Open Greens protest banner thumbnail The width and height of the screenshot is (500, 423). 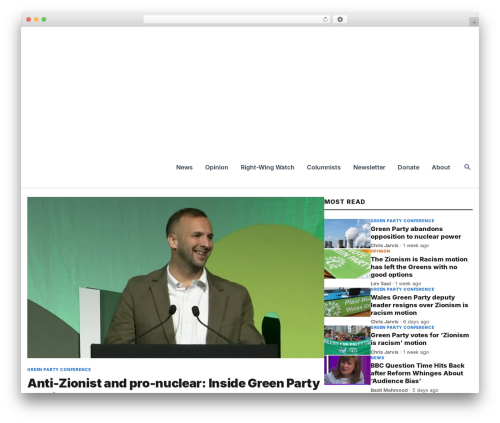point(347,340)
